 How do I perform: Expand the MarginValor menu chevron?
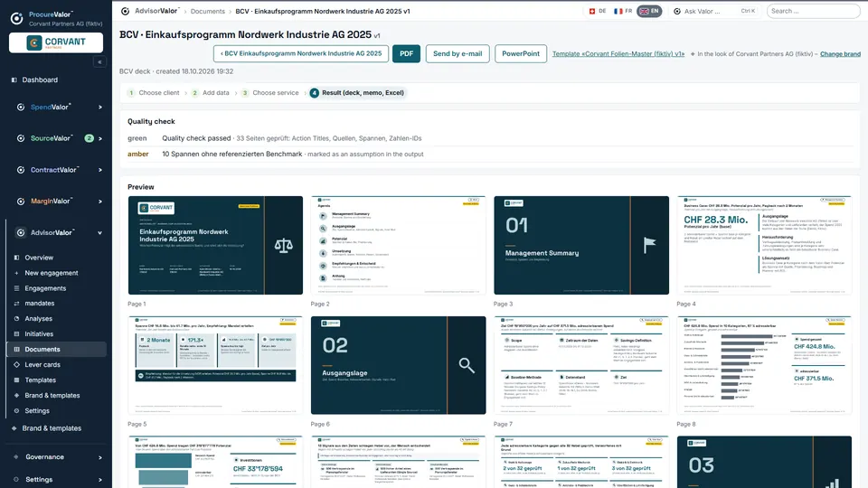[100, 202]
